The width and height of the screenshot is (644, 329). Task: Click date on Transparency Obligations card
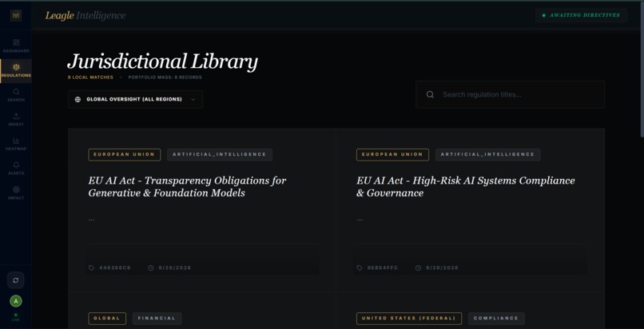coord(175,268)
